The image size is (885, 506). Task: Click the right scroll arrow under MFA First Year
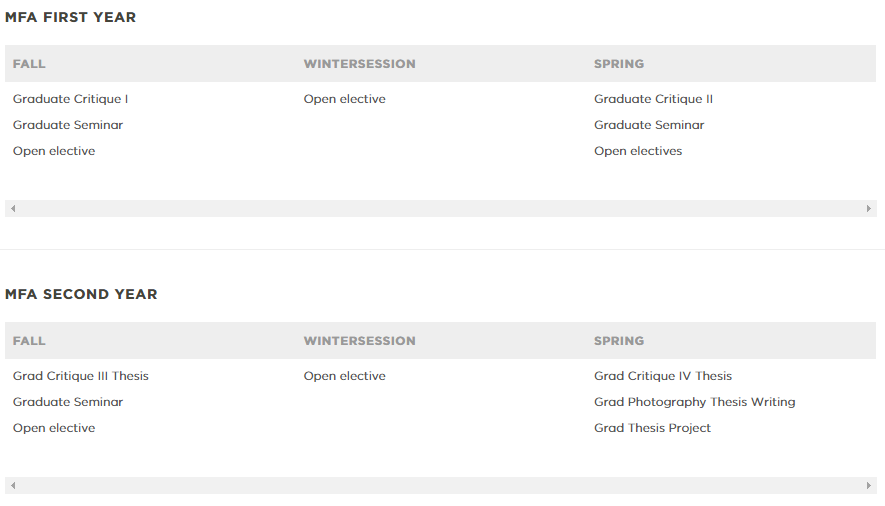point(869,209)
